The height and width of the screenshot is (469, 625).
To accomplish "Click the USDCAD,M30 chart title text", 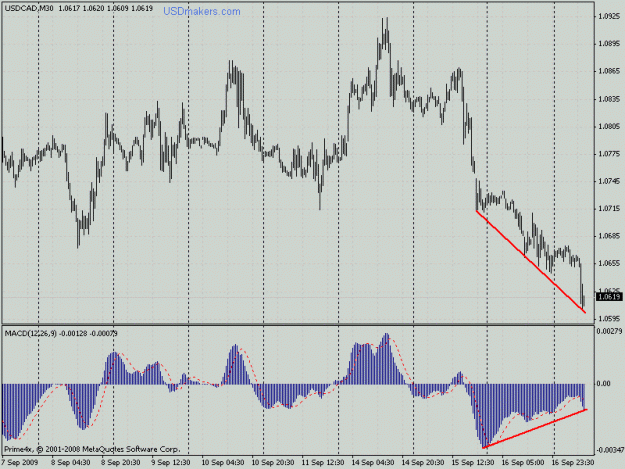I will [29, 8].
